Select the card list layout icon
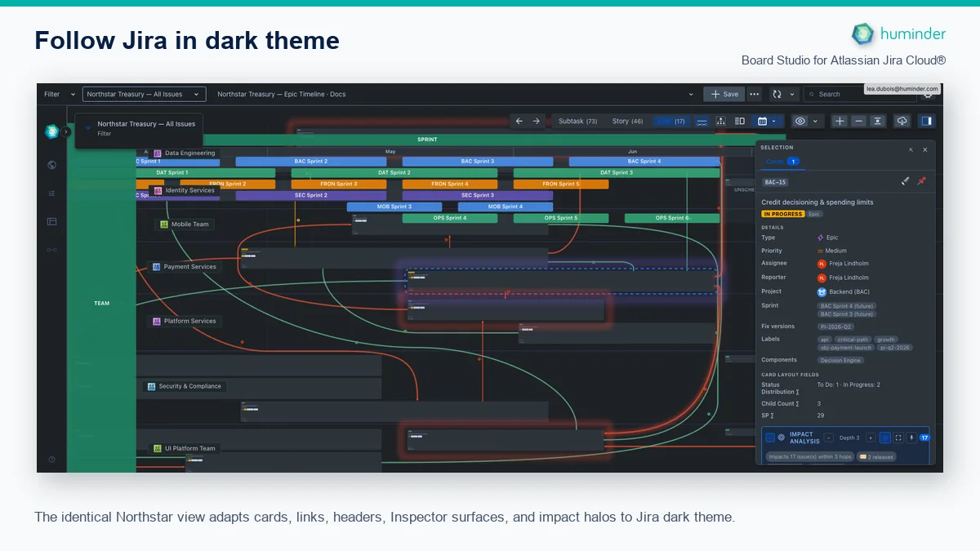The width and height of the screenshot is (980, 551). tap(739, 121)
